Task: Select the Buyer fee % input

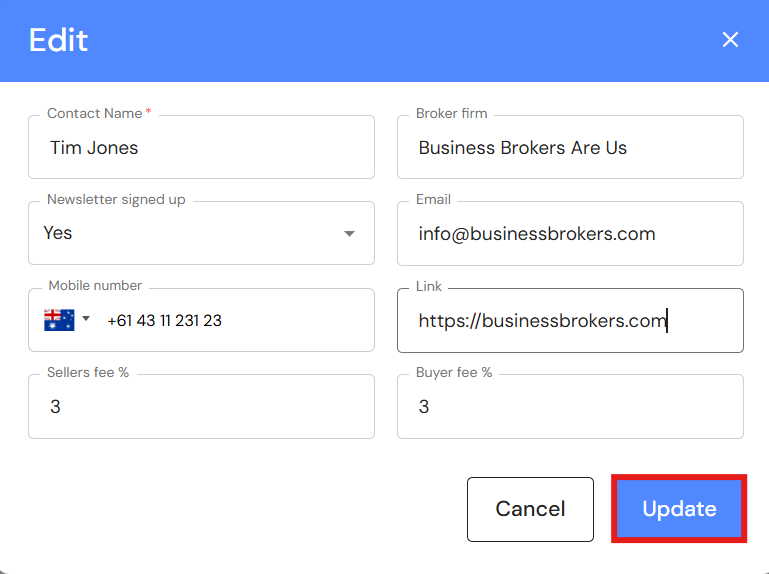Action: (570, 407)
